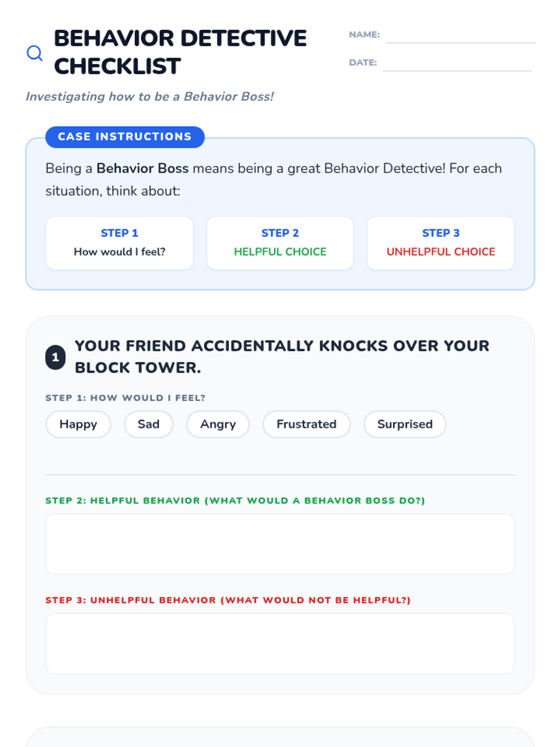Viewport: 560px width, 747px height.
Task: Click into the helpful behavior text box
Action: tap(280, 544)
